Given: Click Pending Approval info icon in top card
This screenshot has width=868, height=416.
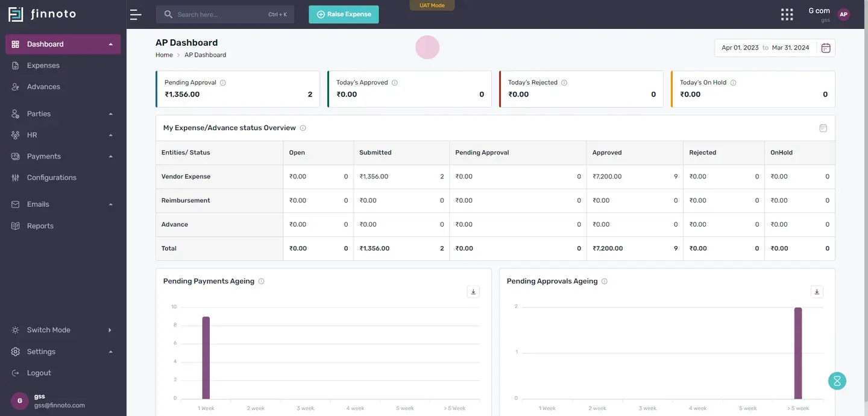Looking at the screenshot, I should [223, 83].
